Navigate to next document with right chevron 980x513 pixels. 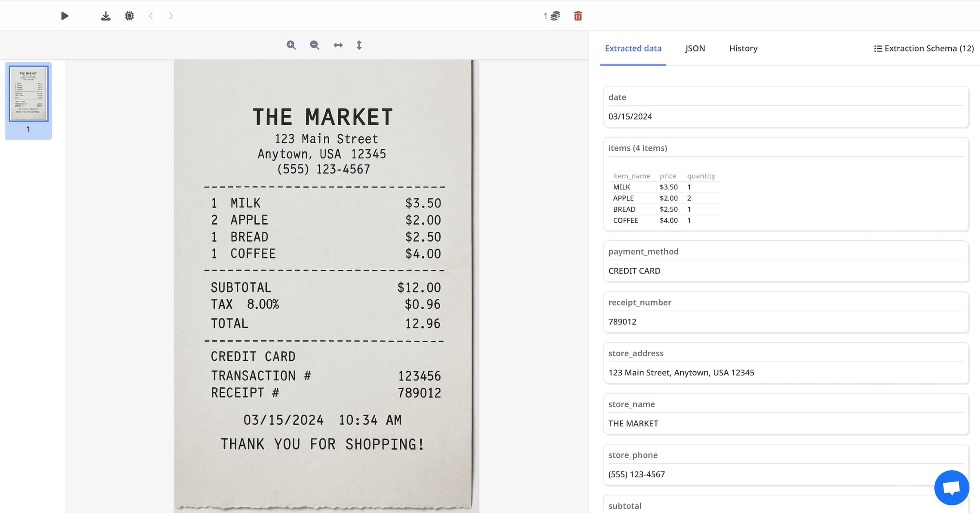click(170, 16)
